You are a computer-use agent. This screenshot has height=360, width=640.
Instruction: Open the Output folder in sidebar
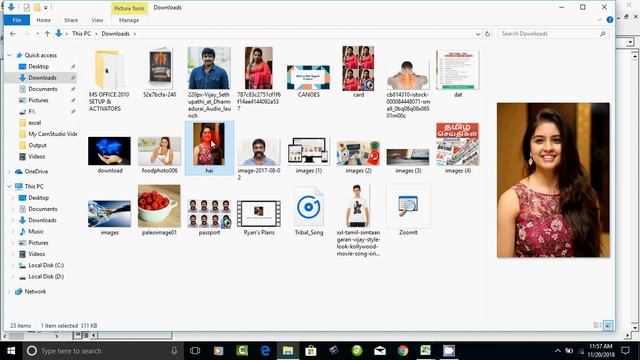pos(37,145)
